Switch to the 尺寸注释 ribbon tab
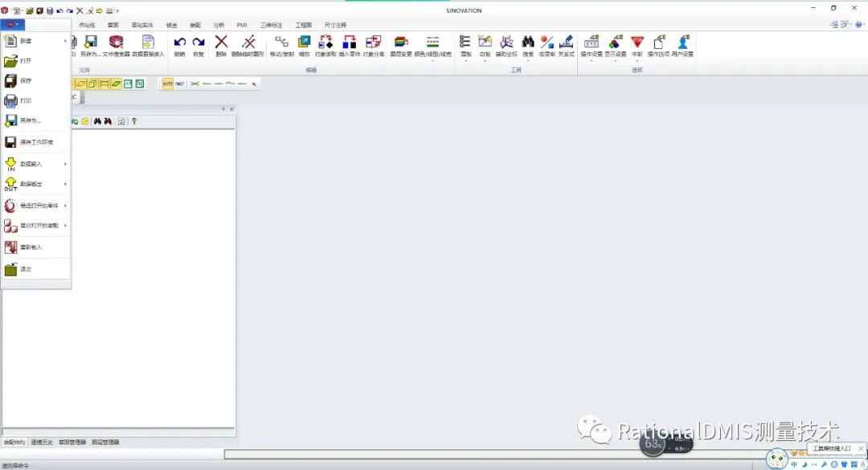This screenshot has height=470, width=868. 335,25
